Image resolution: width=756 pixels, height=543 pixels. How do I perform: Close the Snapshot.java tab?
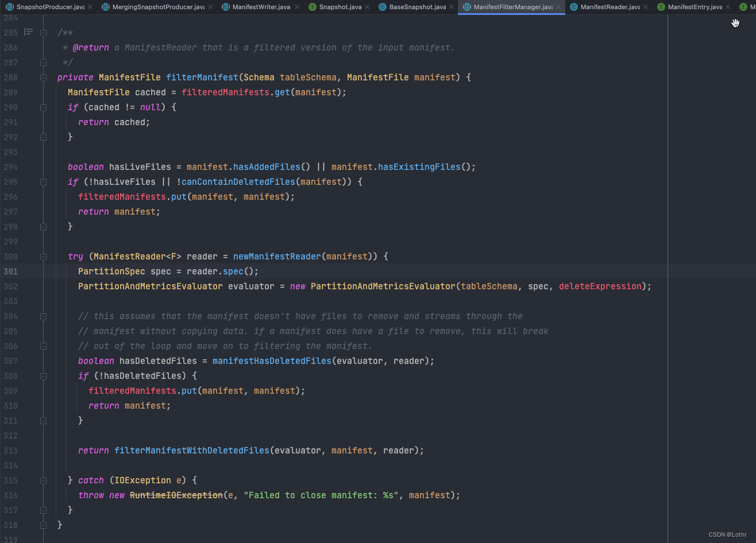(368, 7)
